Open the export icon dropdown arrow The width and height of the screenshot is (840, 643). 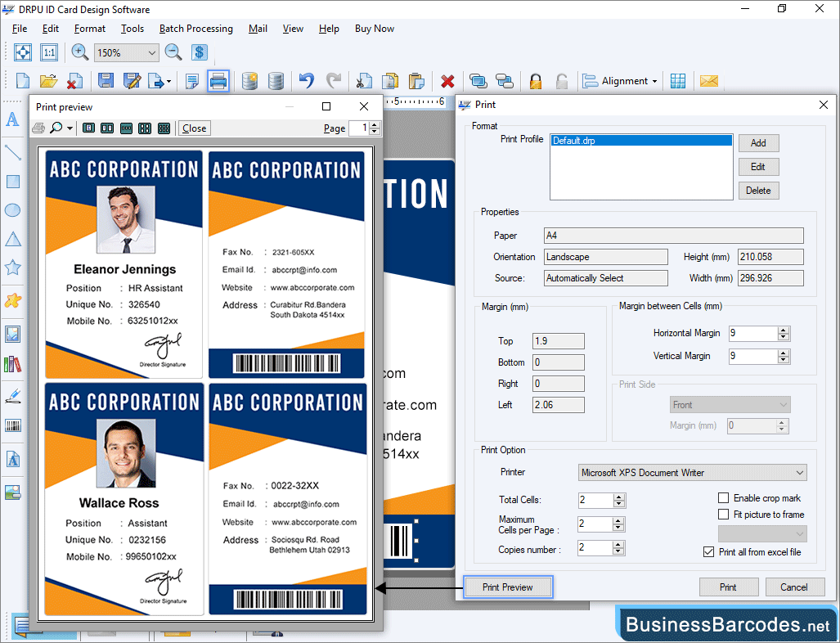tap(168, 82)
